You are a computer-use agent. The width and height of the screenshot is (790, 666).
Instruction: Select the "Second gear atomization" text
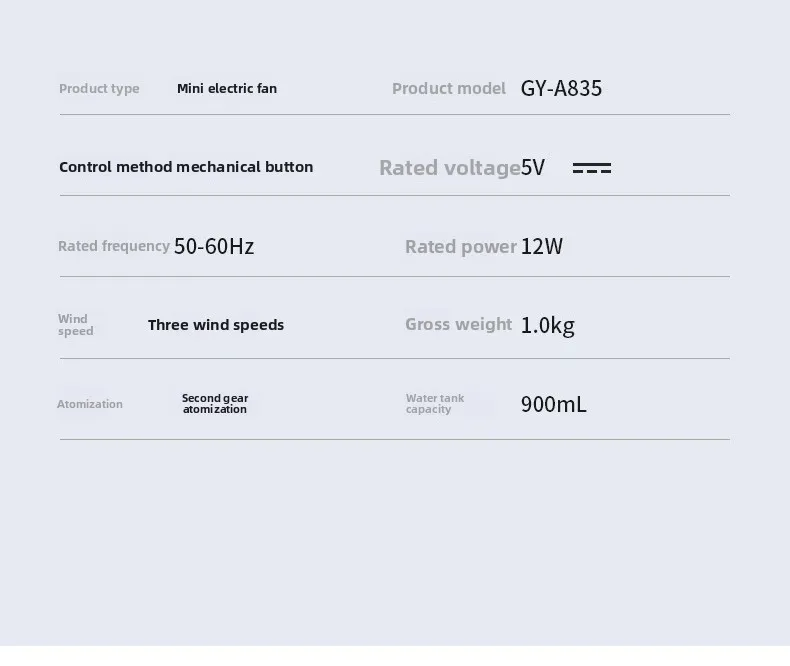coord(215,404)
